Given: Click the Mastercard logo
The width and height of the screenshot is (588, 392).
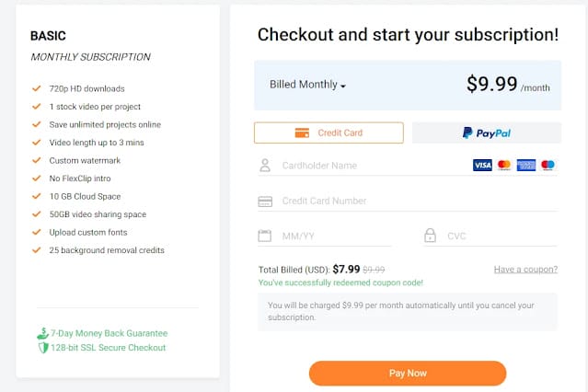Looking at the screenshot, I should coord(504,166).
